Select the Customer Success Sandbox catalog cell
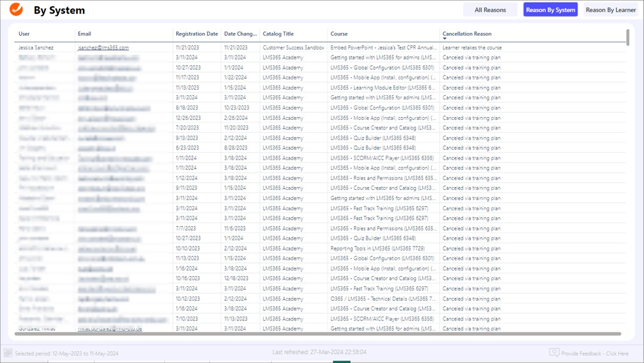Image resolution: width=644 pixels, height=363 pixels. coord(293,48)
